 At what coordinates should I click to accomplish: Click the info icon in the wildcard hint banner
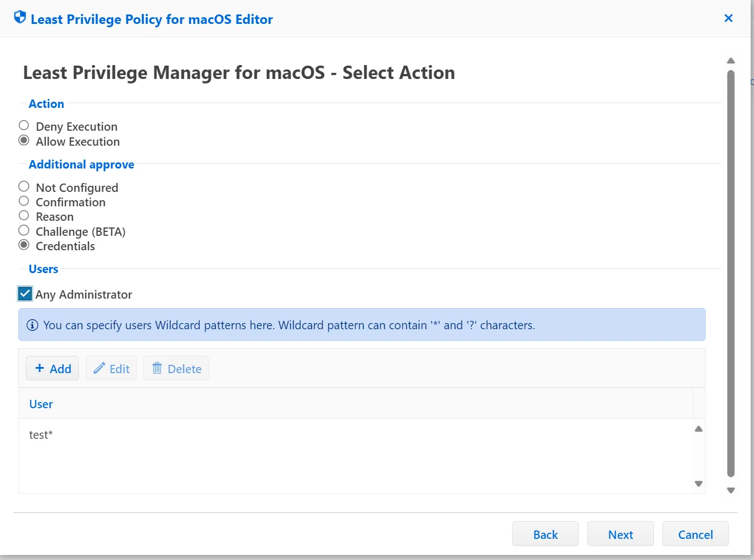point(32,325)
